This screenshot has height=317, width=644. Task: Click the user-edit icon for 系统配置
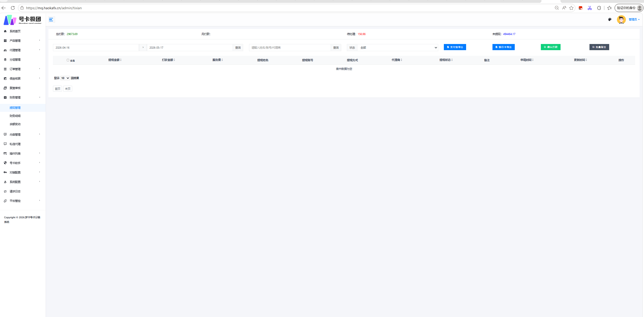pos(5,182)
